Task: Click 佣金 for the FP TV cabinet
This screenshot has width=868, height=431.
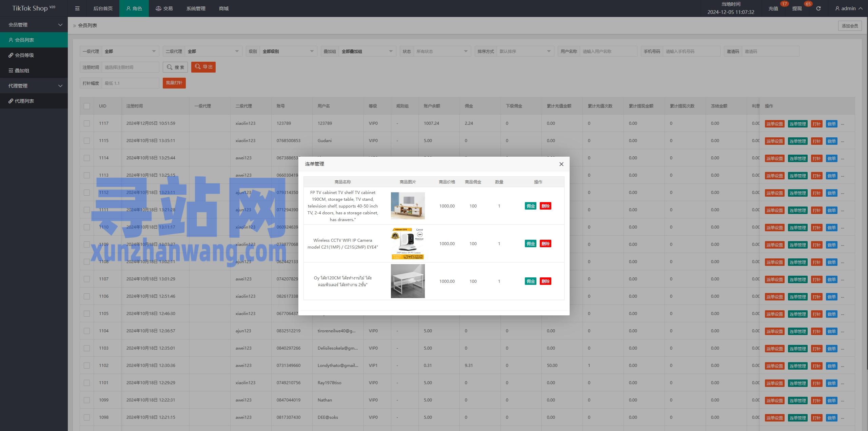Action: (530, 206)
